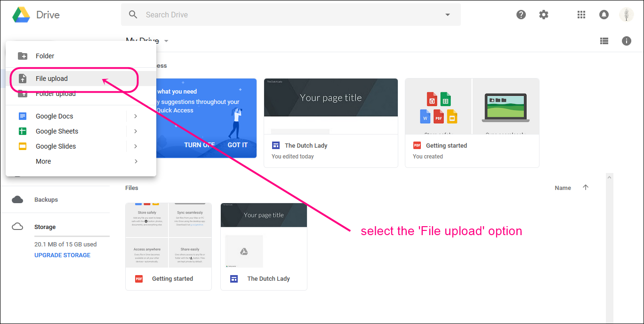This screenshot has height=324, width=644.
Task: Select the File upload option
Action: (x=81, y=79)
